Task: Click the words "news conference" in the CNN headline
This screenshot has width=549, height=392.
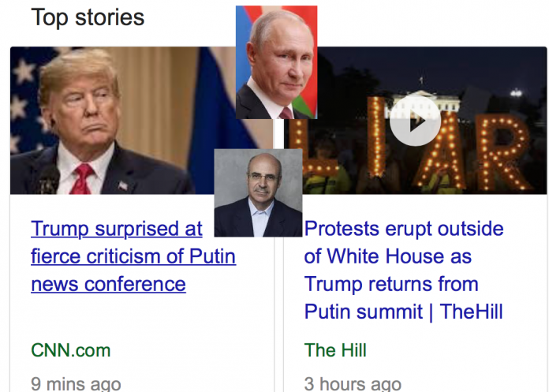Action: coord(108,284)
